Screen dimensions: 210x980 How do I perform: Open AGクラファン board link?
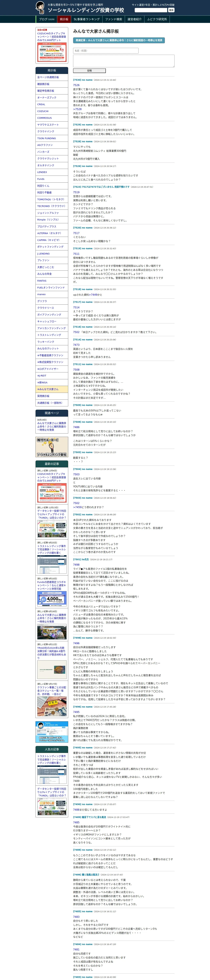pos(52,145)
